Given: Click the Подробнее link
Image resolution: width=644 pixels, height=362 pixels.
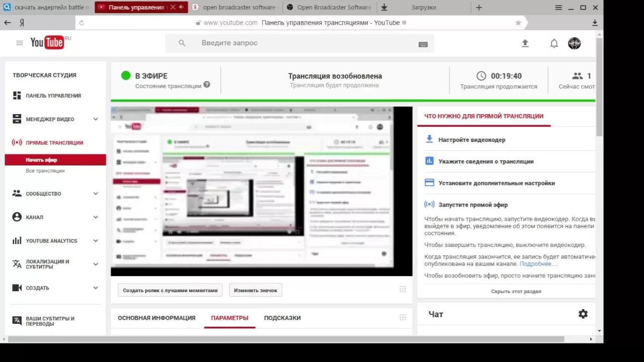Looking at the screenshot, I should (x=539, y=263).
